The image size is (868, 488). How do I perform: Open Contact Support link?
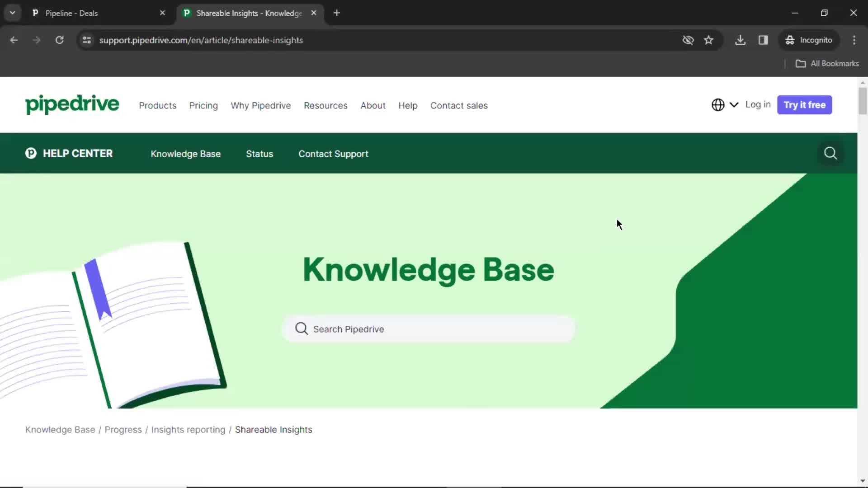point(333,154)
